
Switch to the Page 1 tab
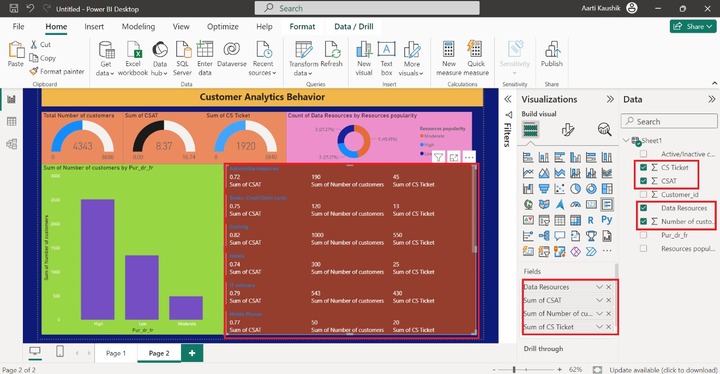(x=116, y=353)
